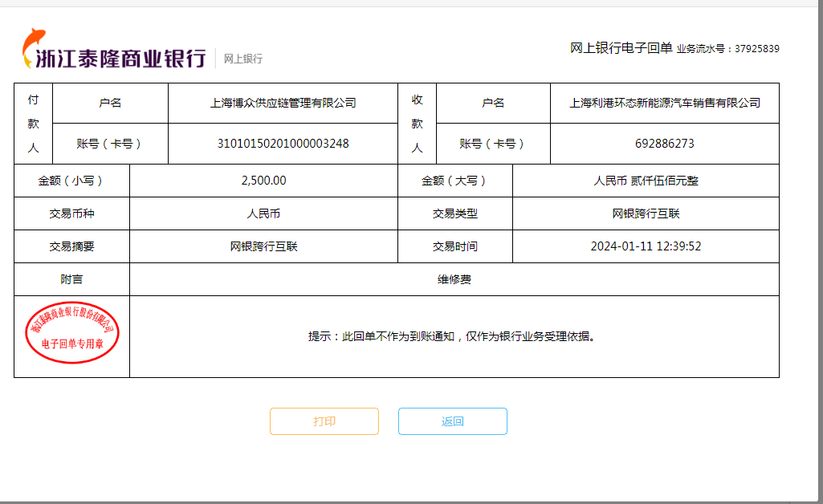
Task: Click the 交易摘要 row header cell
Action: (x=71, y=246)
